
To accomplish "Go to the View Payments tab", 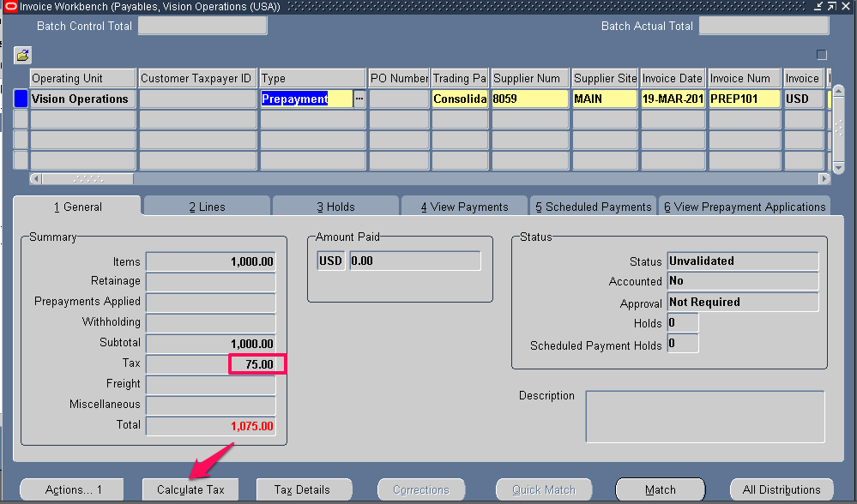I will 465,207.
